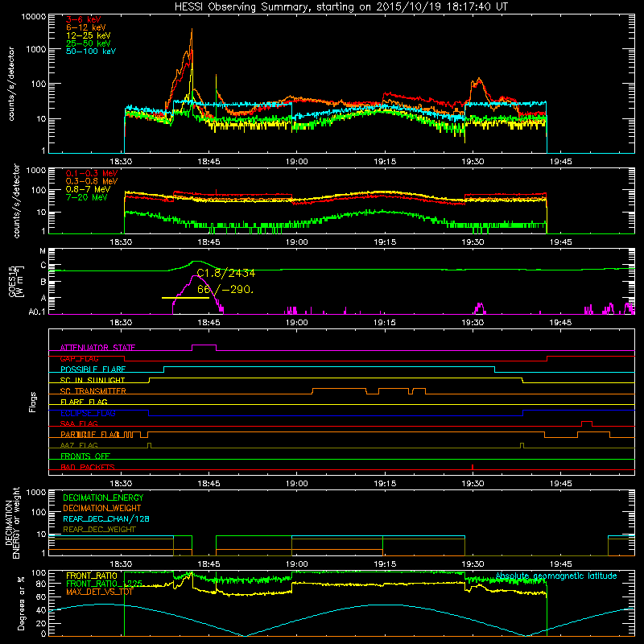
Task: Click the FRONTS_OFF flag label
Action: 85,456
